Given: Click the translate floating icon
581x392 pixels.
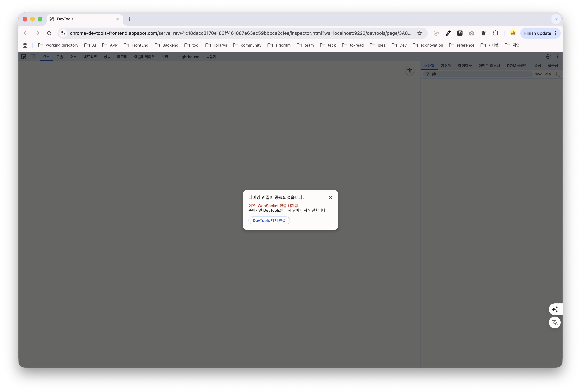Looking at the screenshot, I should click(555, 323).
